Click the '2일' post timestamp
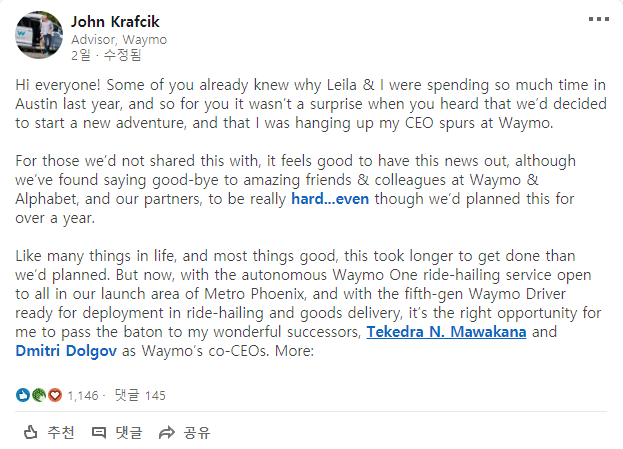 tap(80, 57)
